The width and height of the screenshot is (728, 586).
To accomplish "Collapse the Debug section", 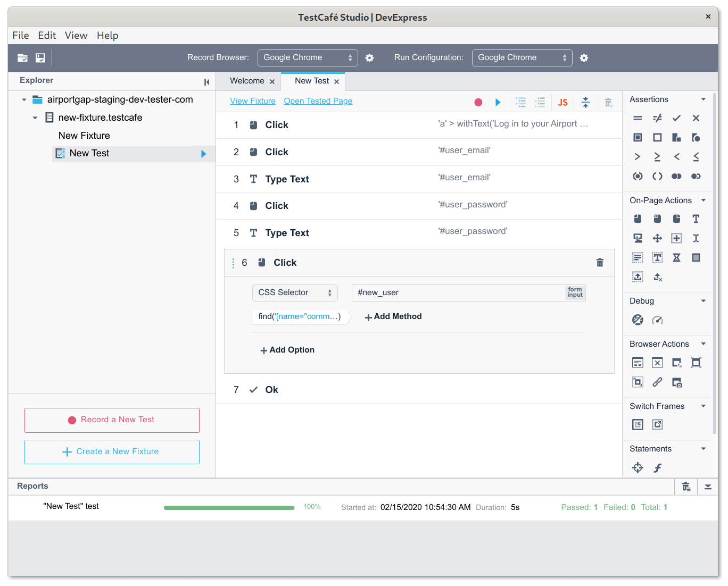I will pos(704,301).
